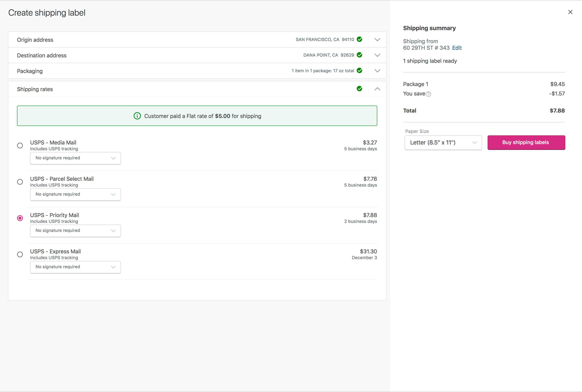Select USPS Priority Mail rate
582x392 pixels.
point(20,218)
